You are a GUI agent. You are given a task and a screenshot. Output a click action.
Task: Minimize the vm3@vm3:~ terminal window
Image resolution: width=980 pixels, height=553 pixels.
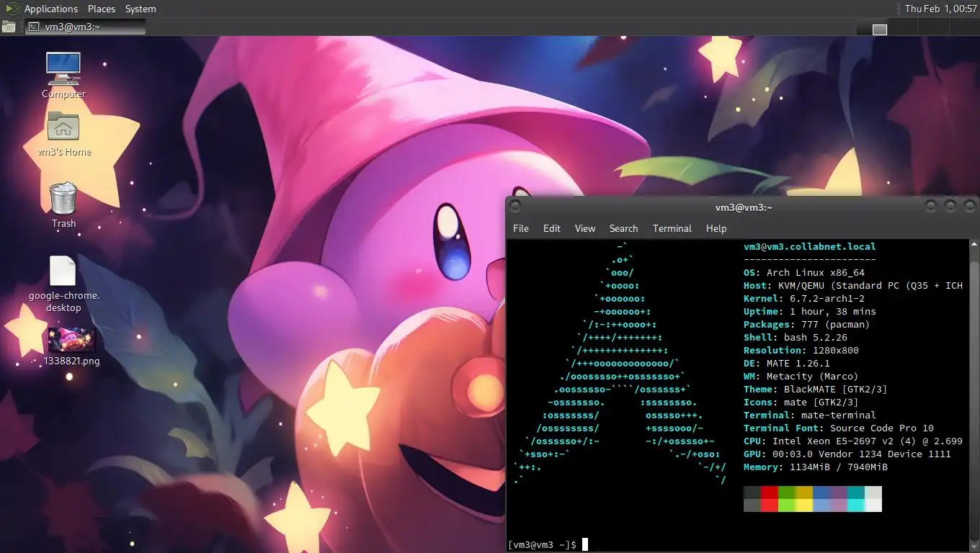tap(931, 207)
